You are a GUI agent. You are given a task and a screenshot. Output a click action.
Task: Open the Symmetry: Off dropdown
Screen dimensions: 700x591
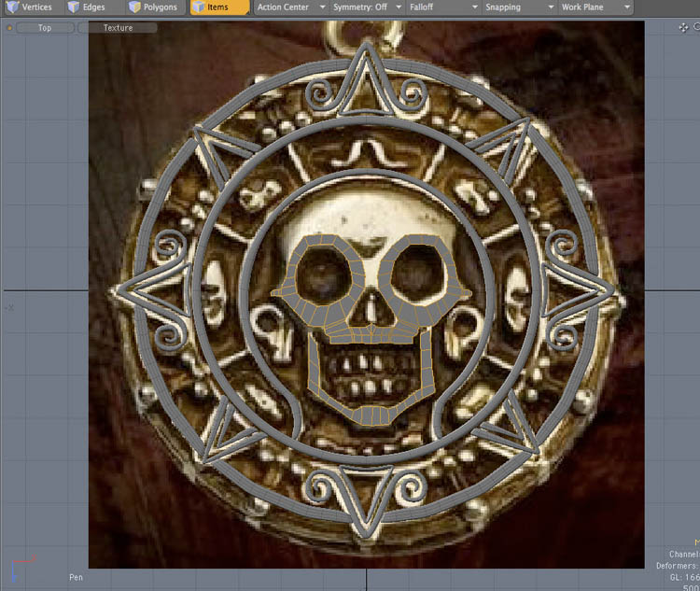pos(367,7)
